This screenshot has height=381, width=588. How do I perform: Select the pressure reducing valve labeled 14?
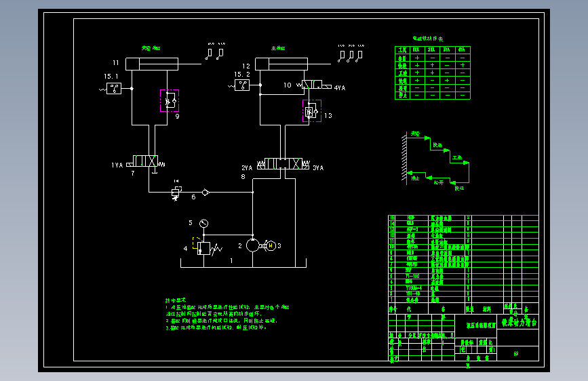pos(176,193)
